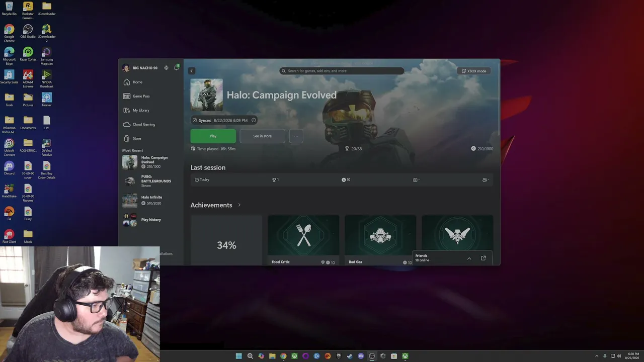Open the notifications bell in Xbox app
Image resolution: width=644 pixels, height=362 pixels.
click(x=176, y=68)
